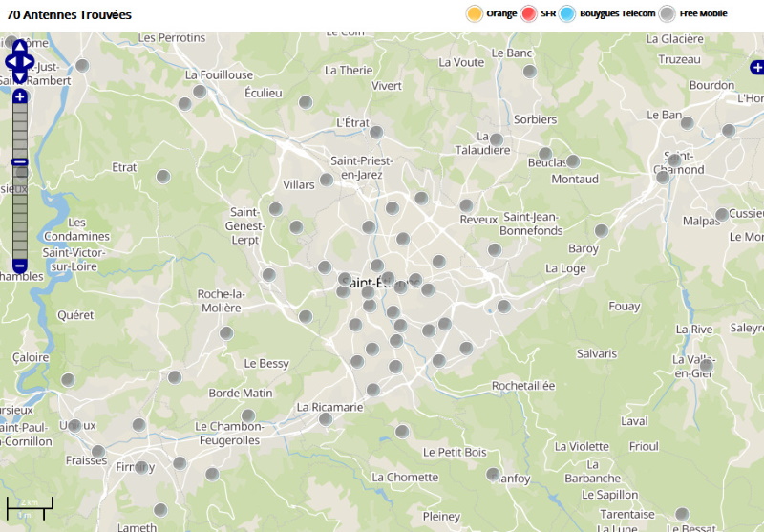The width and height of the screenshot is (764, 532).
Task: Expand the layer switcher plus button
Action: click(x=756, y=68)
